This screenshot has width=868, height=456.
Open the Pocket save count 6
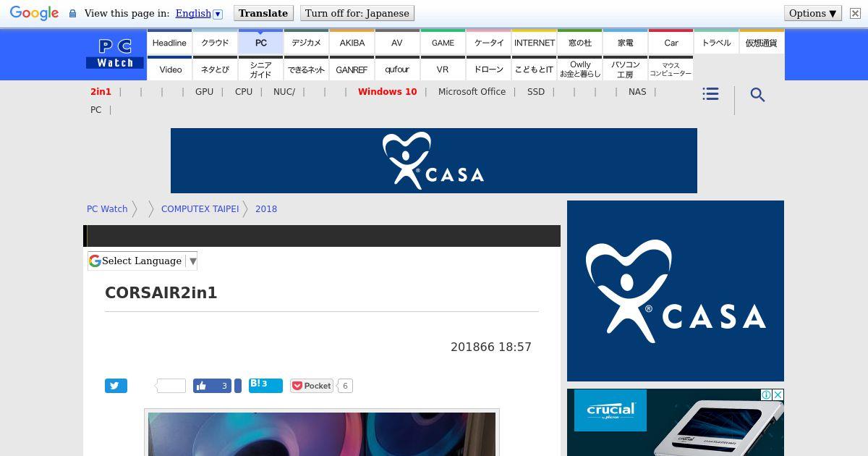345,386
